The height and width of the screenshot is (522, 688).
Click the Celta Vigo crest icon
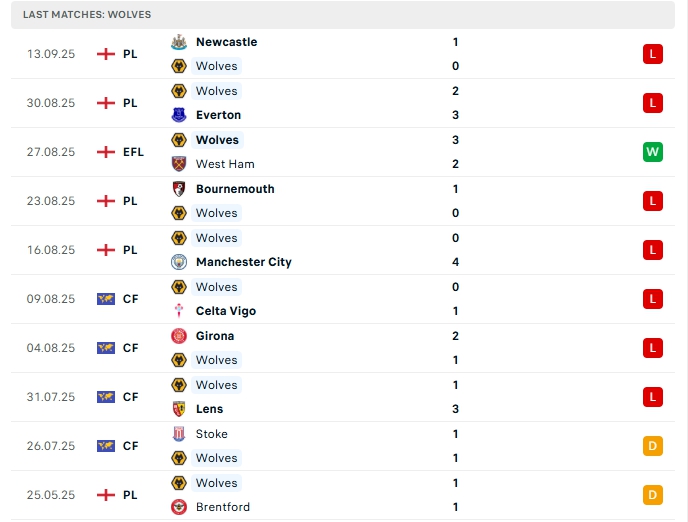180,311
